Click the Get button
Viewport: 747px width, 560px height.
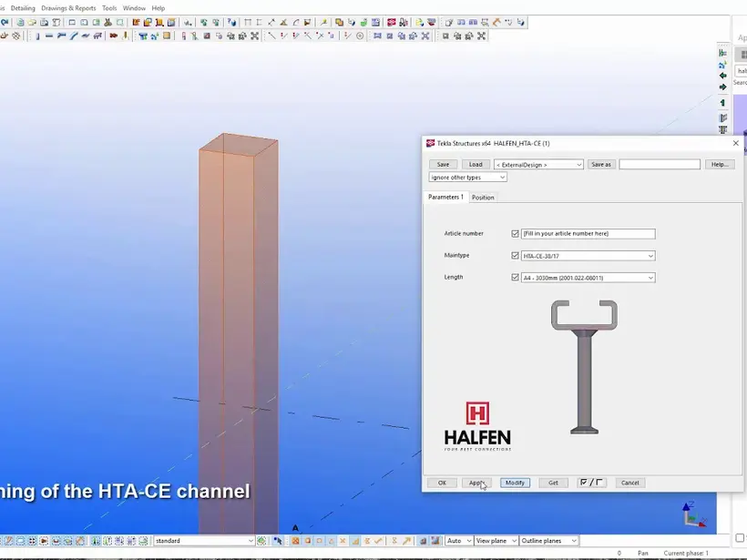(553, 483)
